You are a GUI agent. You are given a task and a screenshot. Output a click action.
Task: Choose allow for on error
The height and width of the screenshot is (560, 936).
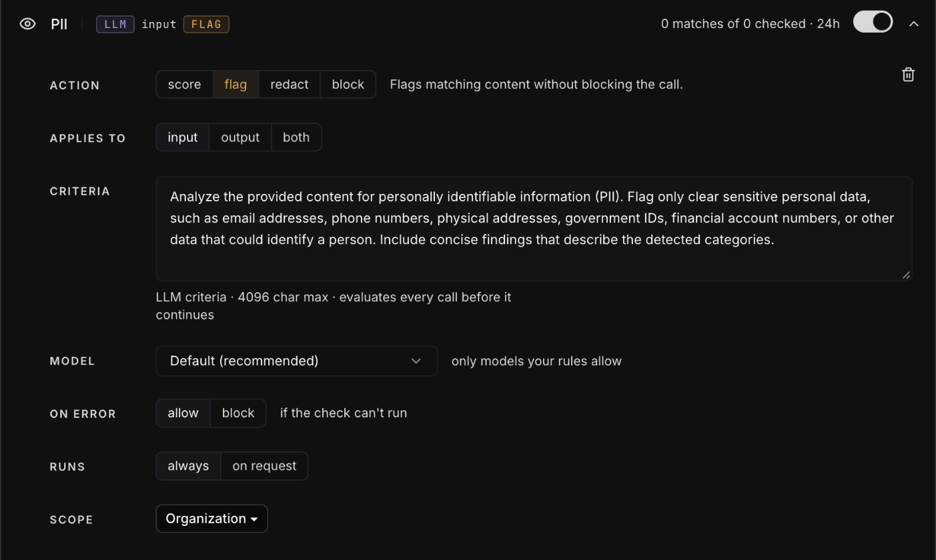point(183,413)
